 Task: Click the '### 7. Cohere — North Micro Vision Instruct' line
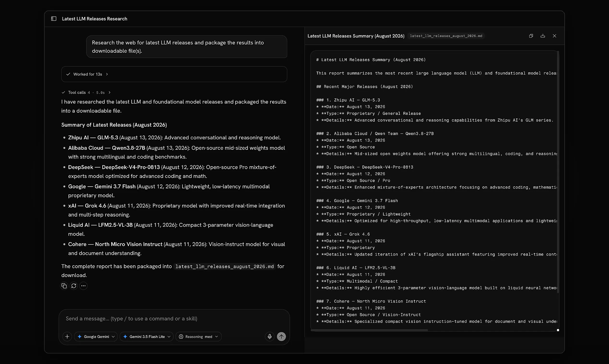371,301
